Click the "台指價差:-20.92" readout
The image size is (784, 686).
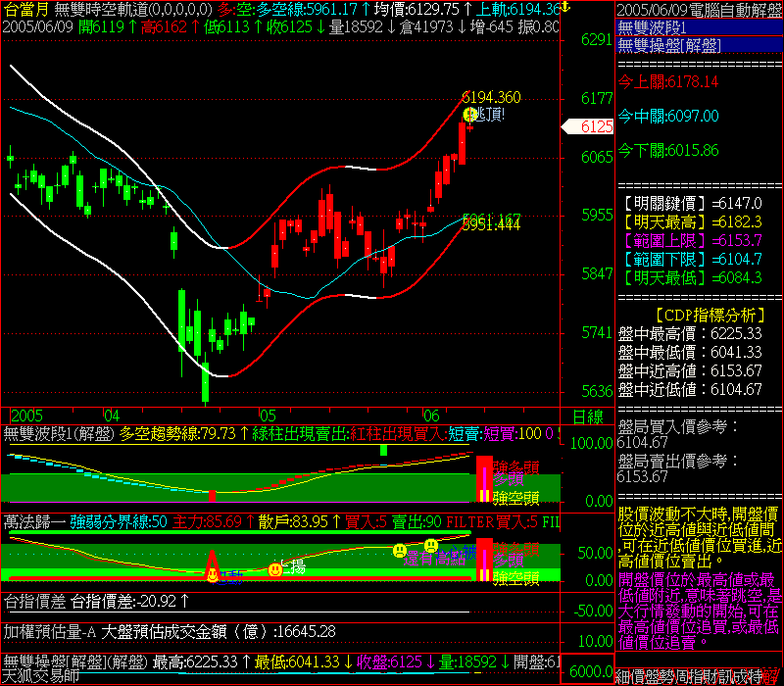coord(123,602)
